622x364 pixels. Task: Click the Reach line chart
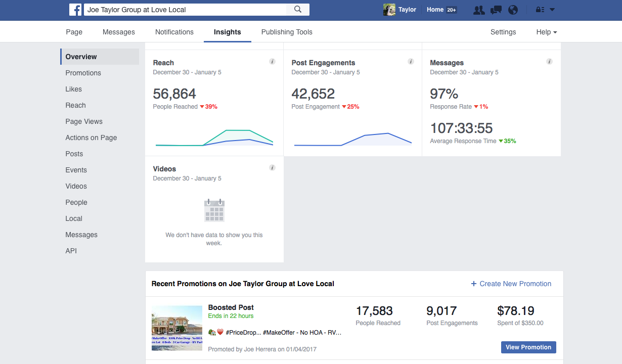pyautogui.click(x=214, y=138)
